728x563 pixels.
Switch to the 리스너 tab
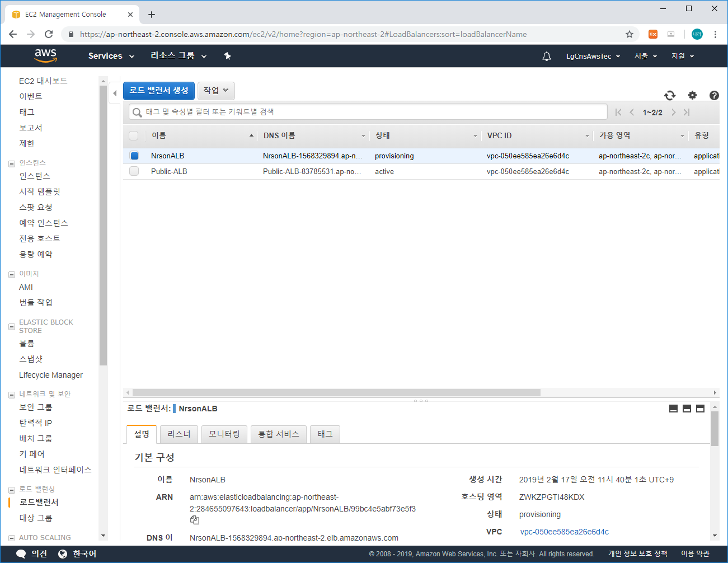[x=179, y=434]
